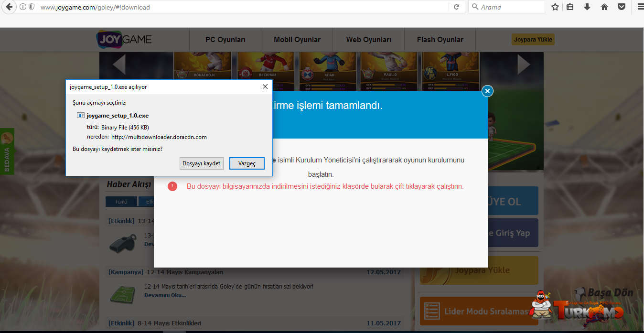Select the RAUL.G player card
Screen dimensions: 644x333
[x=389, y=71]
